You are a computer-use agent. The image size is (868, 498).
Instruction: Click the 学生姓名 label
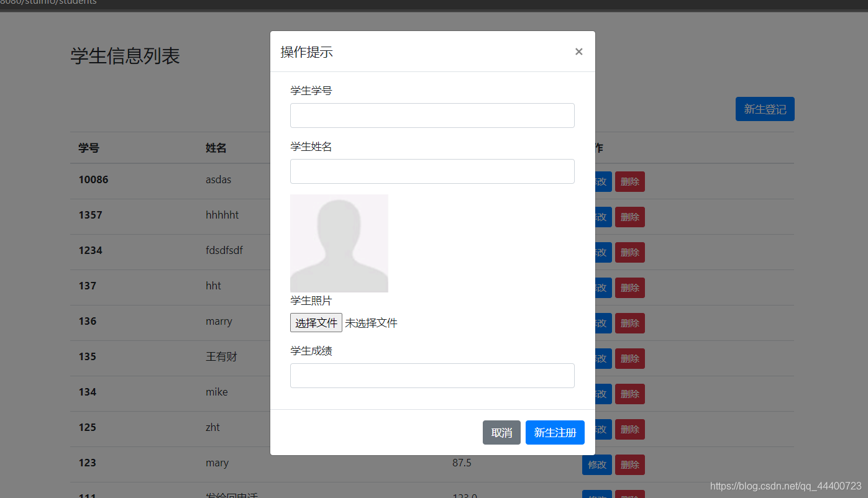point(311,147)
